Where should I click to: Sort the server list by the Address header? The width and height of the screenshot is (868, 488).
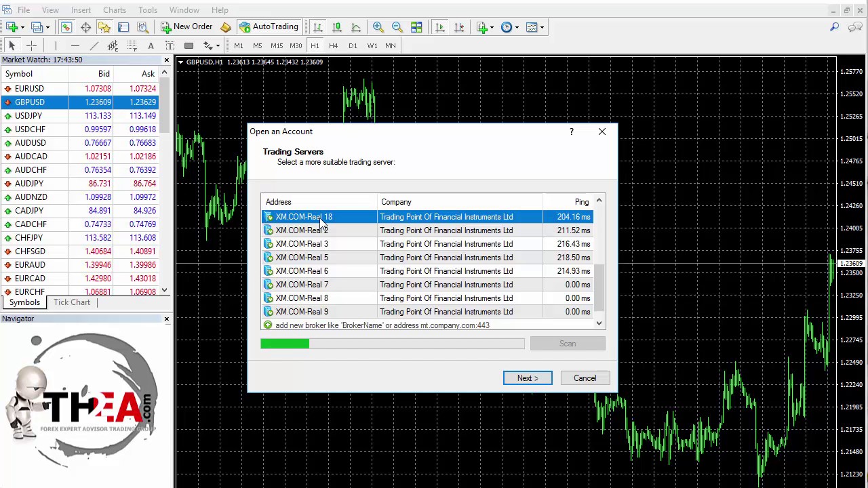click(x=319, y=202)
